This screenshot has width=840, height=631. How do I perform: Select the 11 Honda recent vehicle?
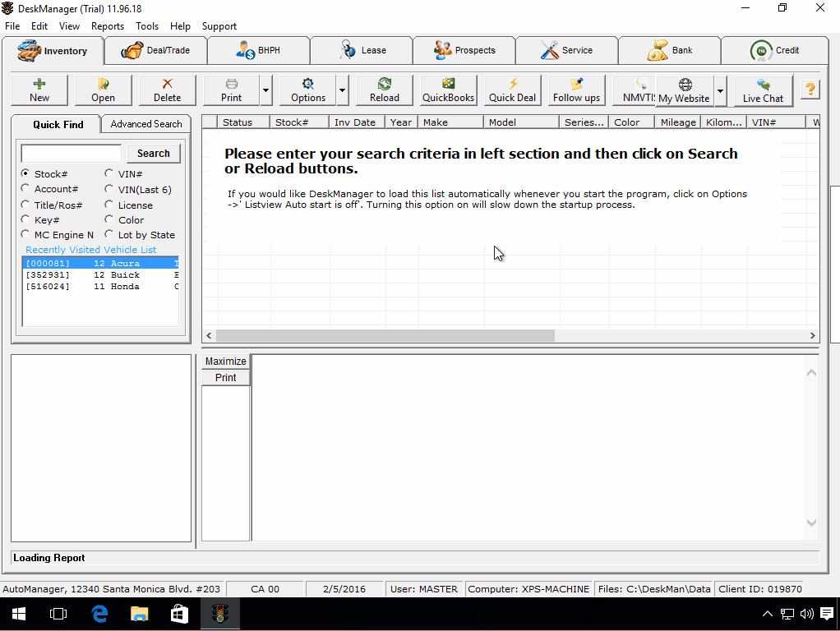101,287
